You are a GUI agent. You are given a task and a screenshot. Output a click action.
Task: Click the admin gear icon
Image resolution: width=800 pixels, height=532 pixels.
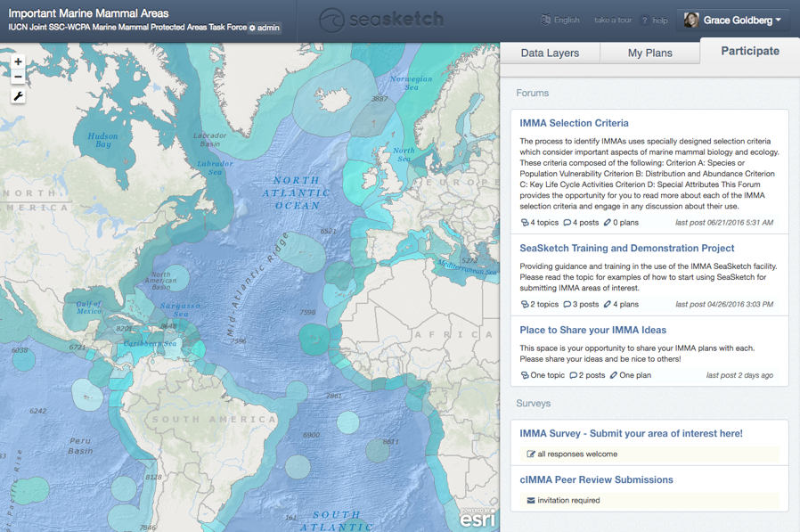[x=252, y=29]
